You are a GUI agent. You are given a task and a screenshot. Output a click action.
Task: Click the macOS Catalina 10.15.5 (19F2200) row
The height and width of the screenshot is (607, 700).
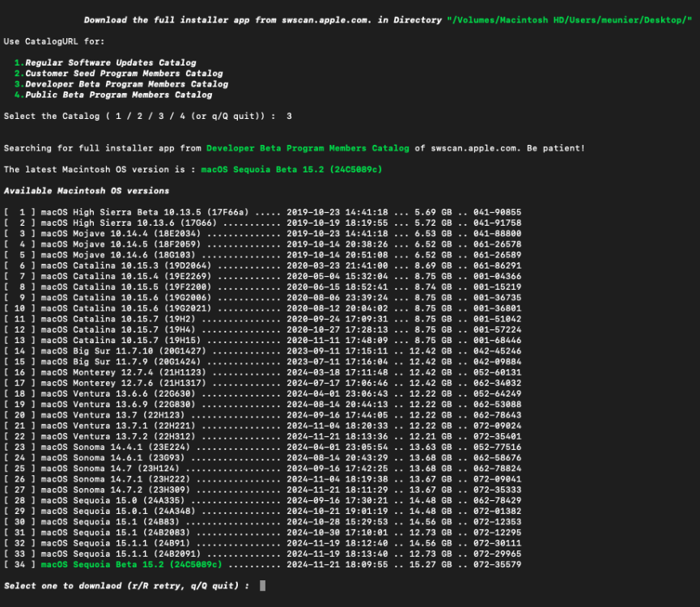click(262, 287)
